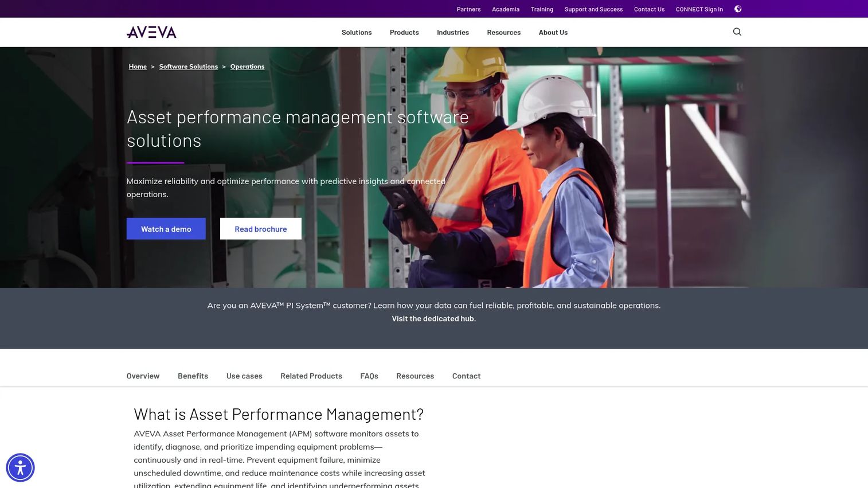
Task: Open the About Us menu
Action: point(553,33)
